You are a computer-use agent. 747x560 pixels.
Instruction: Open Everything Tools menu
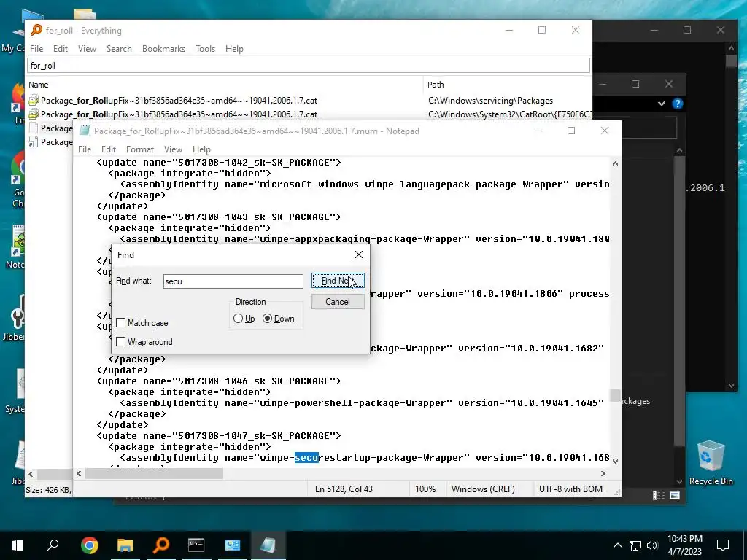click(205, 49)
